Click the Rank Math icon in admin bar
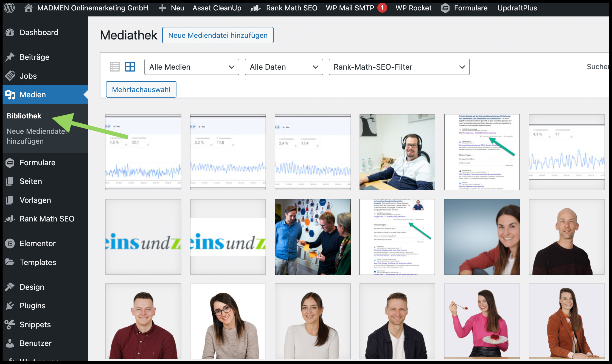Image resolution: width=612 pixels, height=364 pixels. (255, 8)
